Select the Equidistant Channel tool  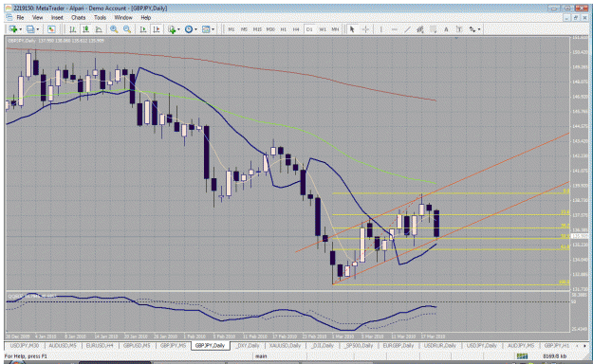point(420,29)
